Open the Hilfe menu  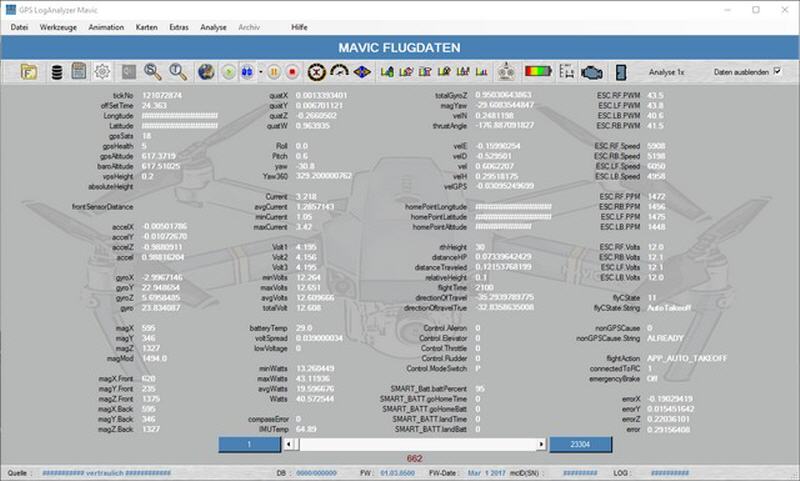pyautogui.click(x=299, y=28)
